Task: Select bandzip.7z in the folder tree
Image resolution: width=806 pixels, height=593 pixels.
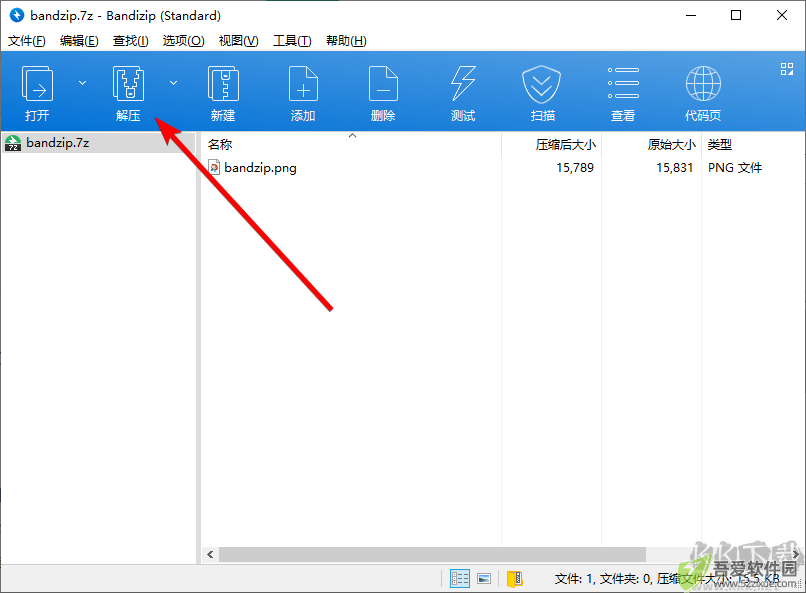Action: click(98, 143)
